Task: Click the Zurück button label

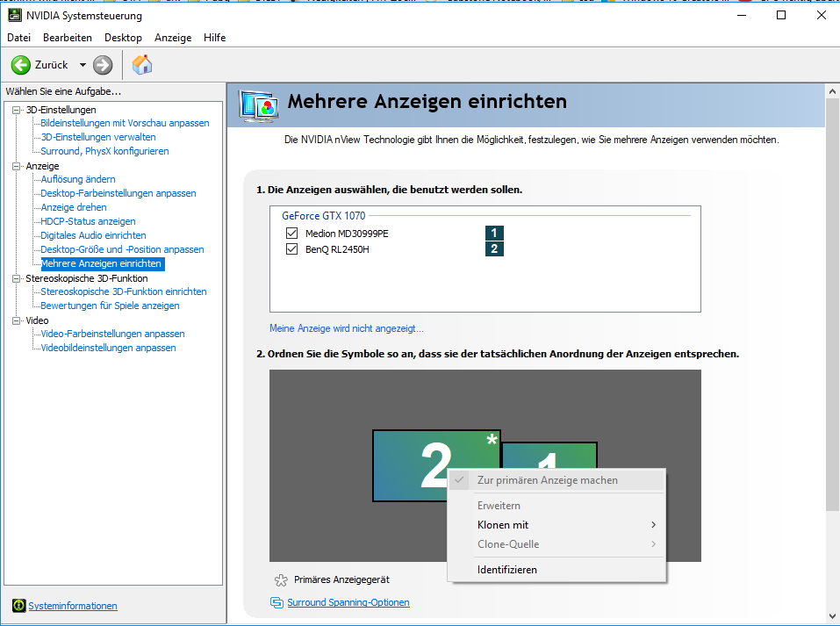Action: (x=52, y=65)
